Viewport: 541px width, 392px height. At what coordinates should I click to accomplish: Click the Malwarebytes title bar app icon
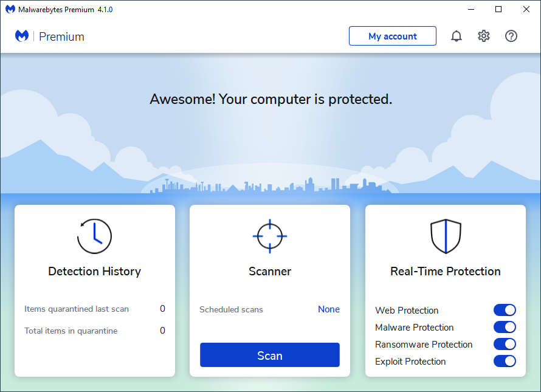click(x=10, y=10)
